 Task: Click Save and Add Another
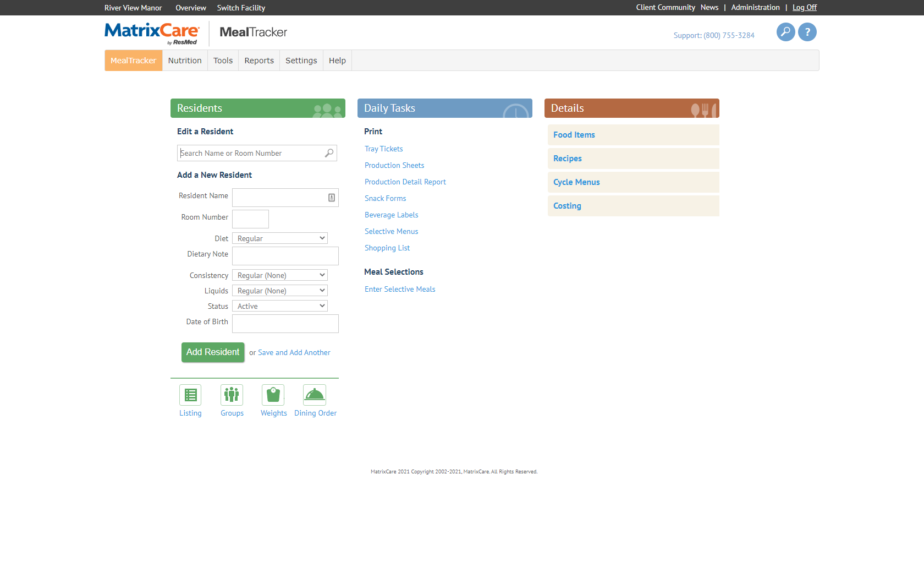294,352
